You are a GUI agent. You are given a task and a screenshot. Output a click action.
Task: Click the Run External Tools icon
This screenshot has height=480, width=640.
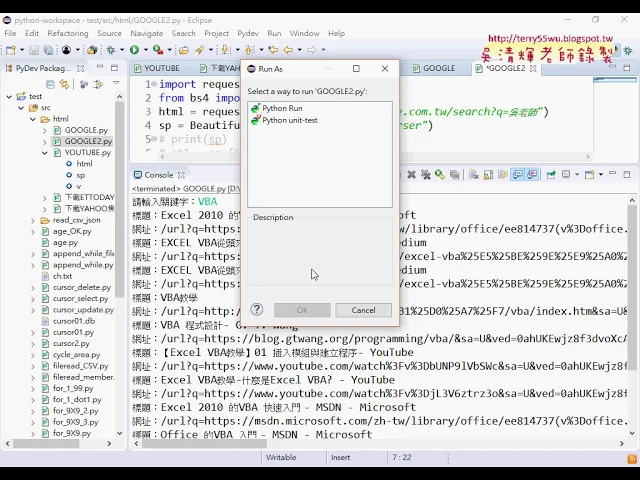point(158,50)
